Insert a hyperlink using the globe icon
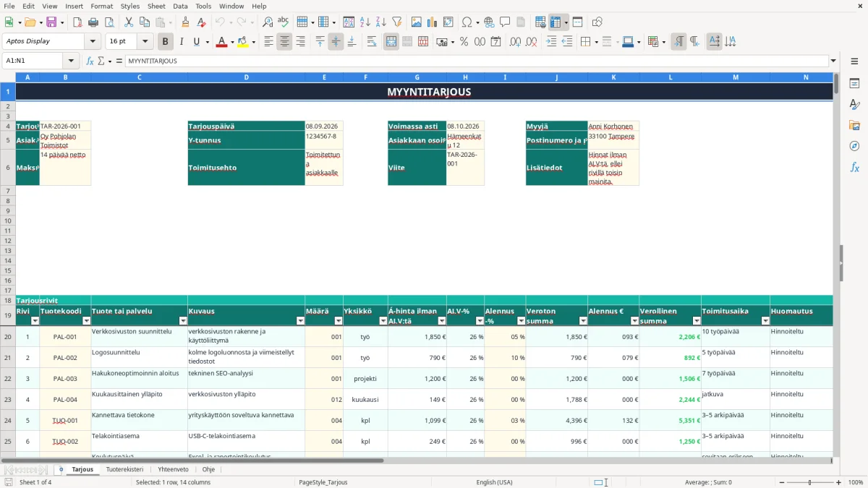The image size is (868, 488). [x=489, y=22]
